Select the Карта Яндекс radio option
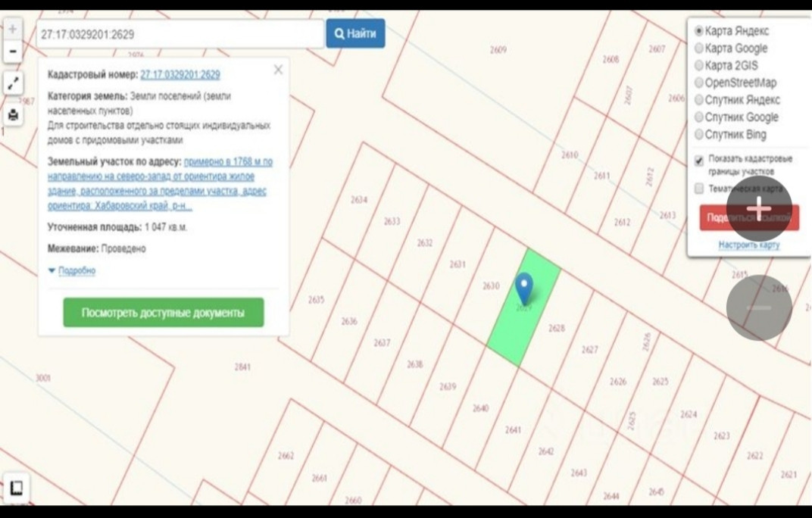The image size is (812, 518). (x=698, y=31)
